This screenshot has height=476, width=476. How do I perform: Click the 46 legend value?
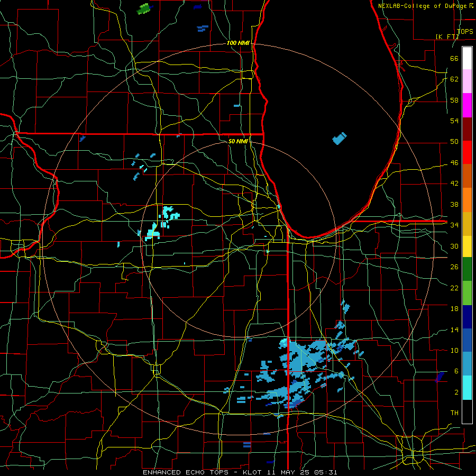click(x=454, y=163)
